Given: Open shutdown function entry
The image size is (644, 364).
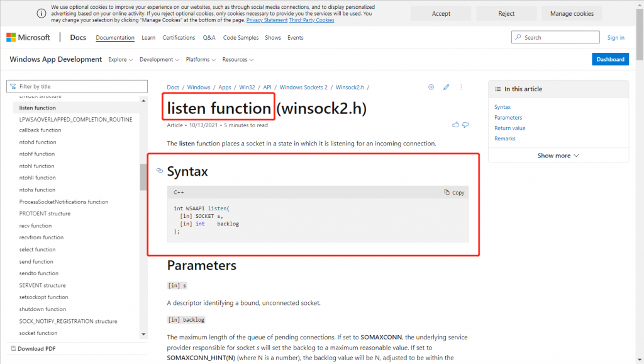Looking at the screenshot, I should (42, 309).
